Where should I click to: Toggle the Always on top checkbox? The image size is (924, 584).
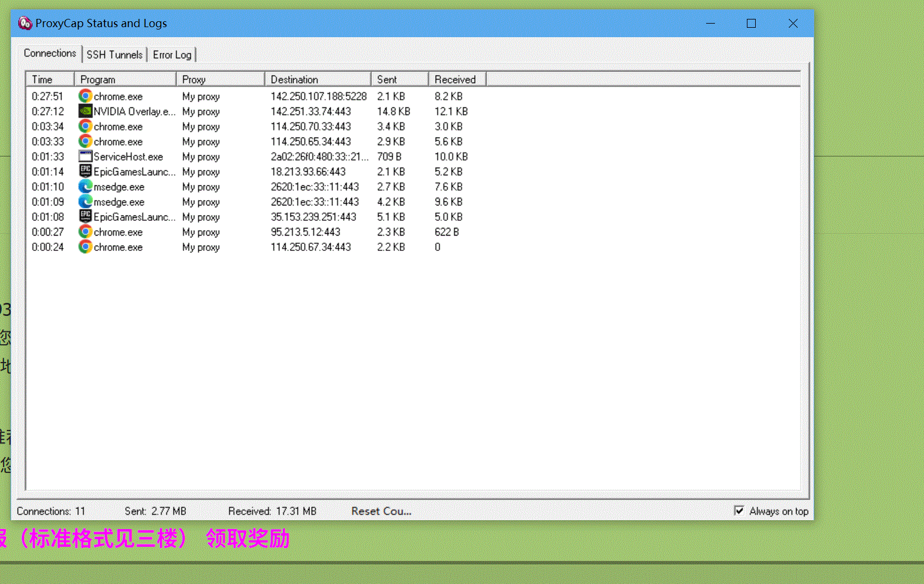click(x=739, y=511)
